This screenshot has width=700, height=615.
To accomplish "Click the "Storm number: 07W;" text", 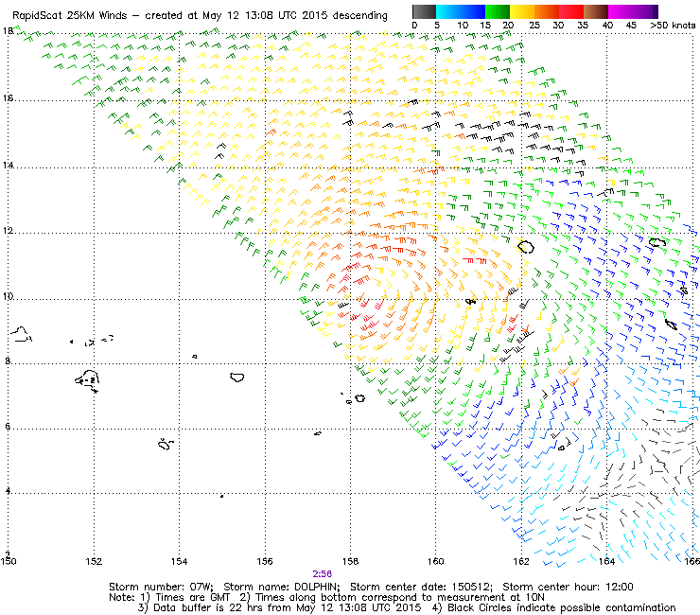I will [x=161, y=587].
